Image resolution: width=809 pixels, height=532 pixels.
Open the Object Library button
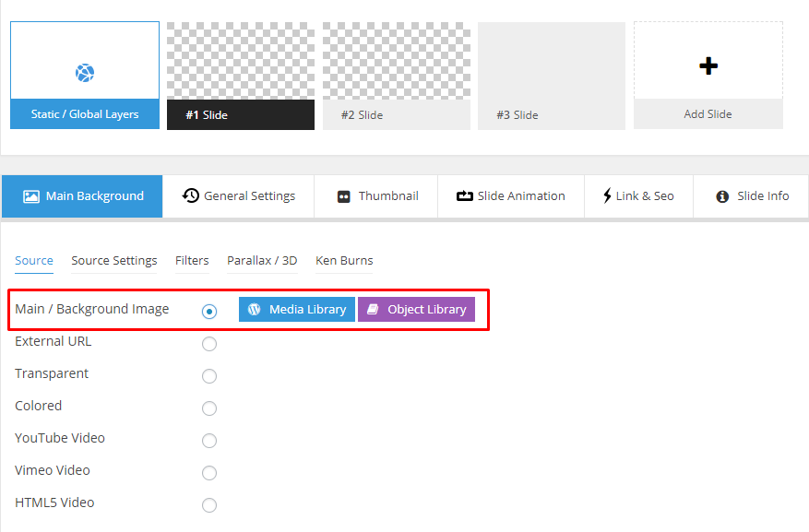(x=416, y=310)
